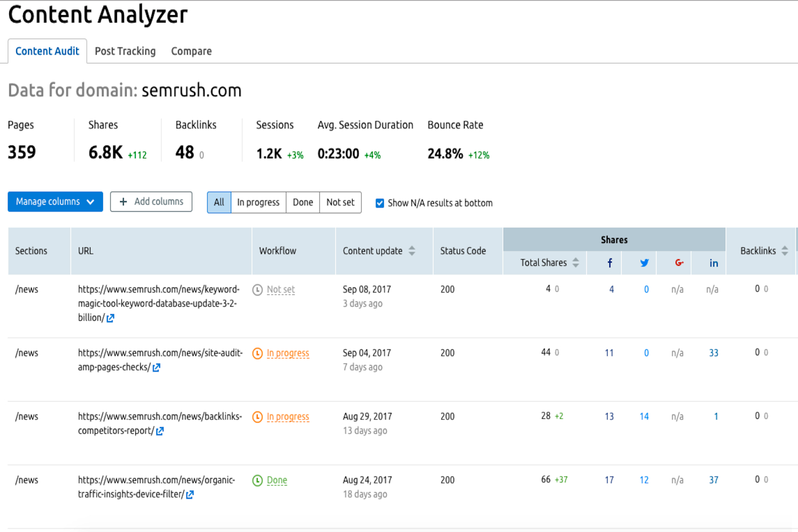The width and height of the screenshot is (798, 532).
Task: Click Facebook shares value 11
Action: tap(609, 353)
